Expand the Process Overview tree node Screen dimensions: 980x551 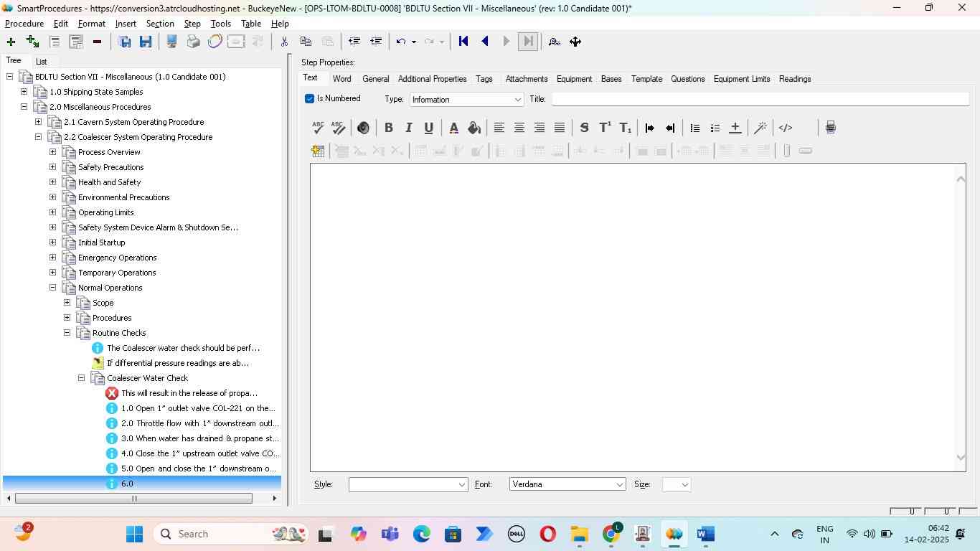52,152
